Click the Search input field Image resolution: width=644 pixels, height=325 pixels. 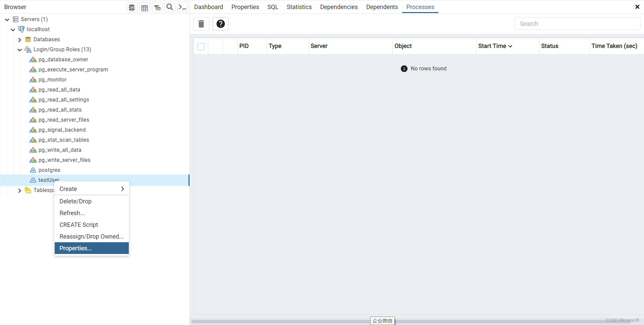point(577,24)
